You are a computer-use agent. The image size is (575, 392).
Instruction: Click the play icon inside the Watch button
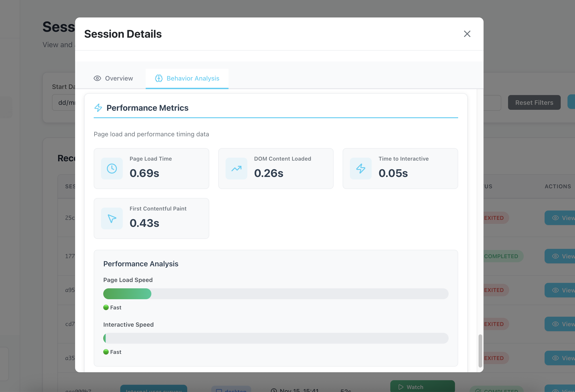pyautogui.click(x=401, y=387)
